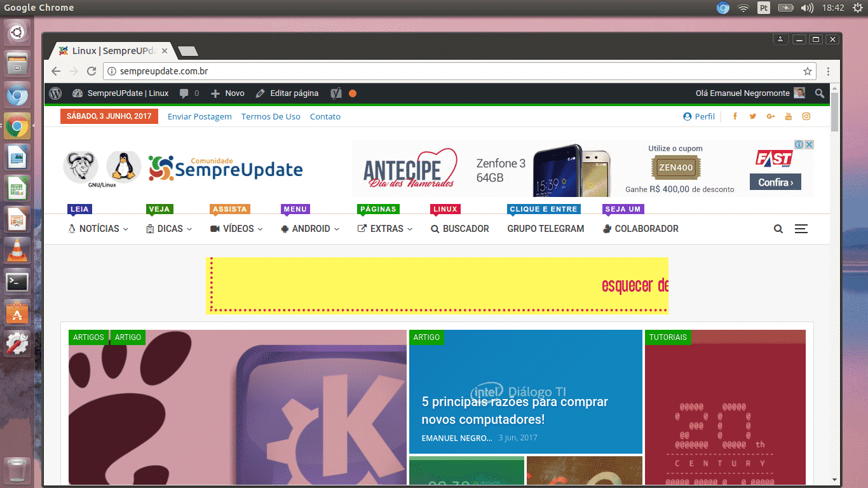This screenshot has height=488, width=868.
Task: Open the Google Plus social icon
Action: [771, 116]
